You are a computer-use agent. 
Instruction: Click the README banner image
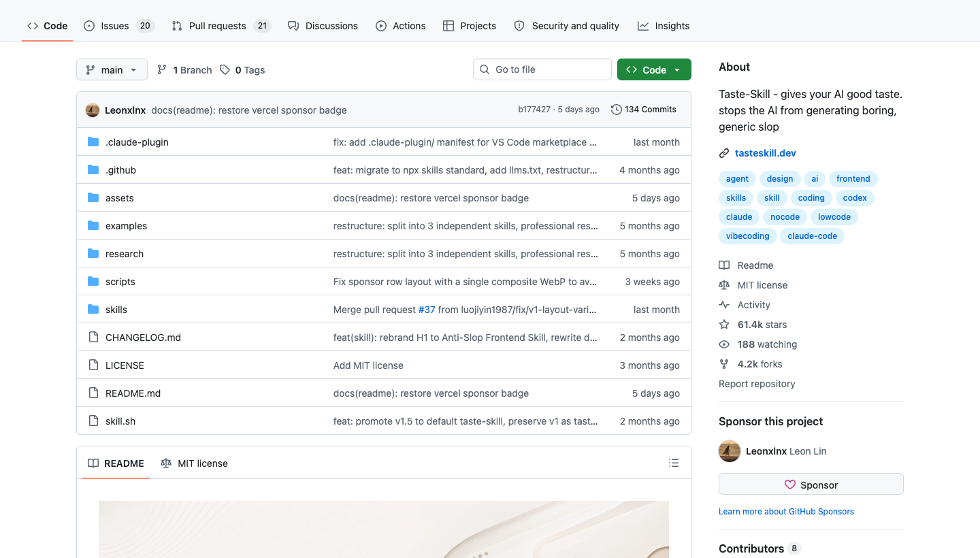click(384, 529)
